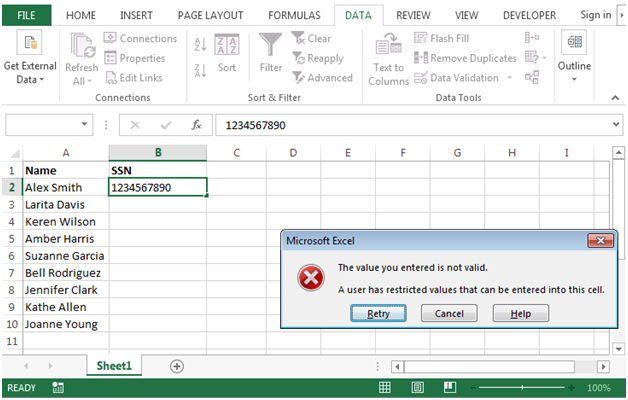Viewport: 628px width, 400px height.
Task: Click the Outline group icon
Action: pyautogui.click(x=574, y=42)
